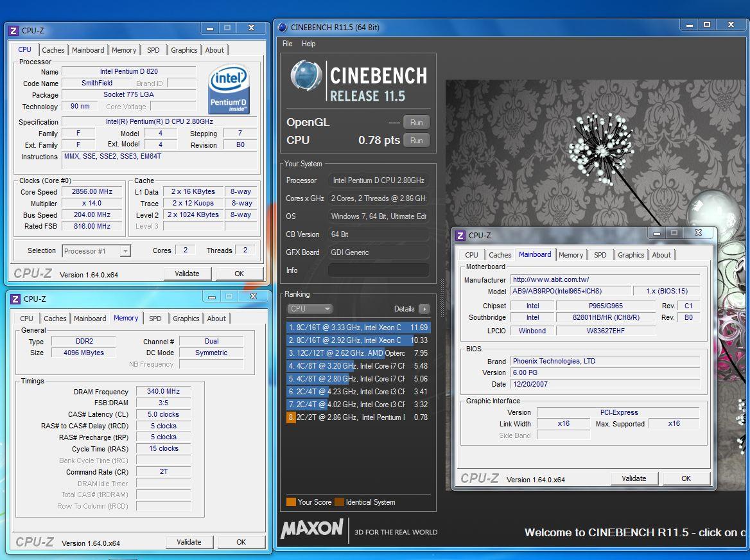Click the orange rank 8 marker
The image size is (750, 560).
point(291,417)
